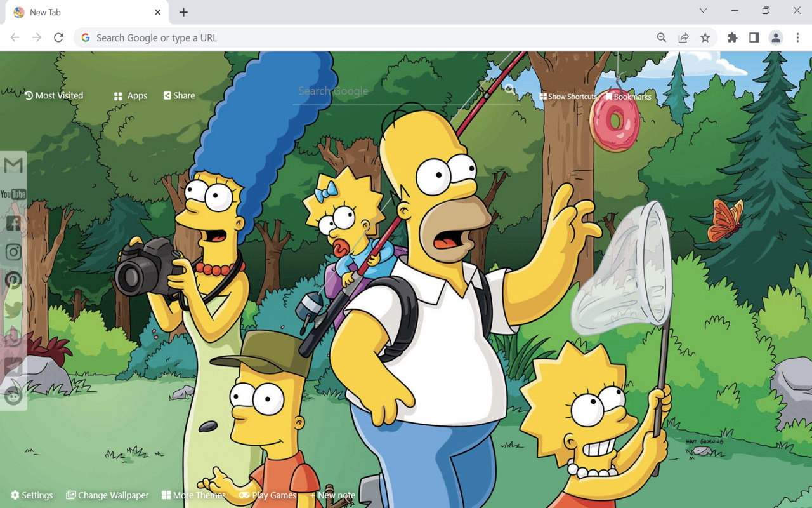Open Pinterest from the sidebar

click(x=13, y=279)
